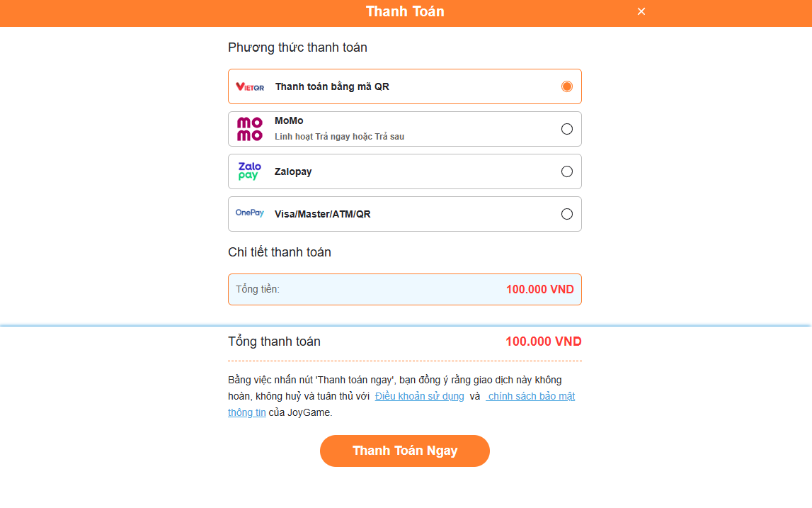Click the Zalopay option label
812x508 pixels.
pyautogui.click(x=293, y=171)
